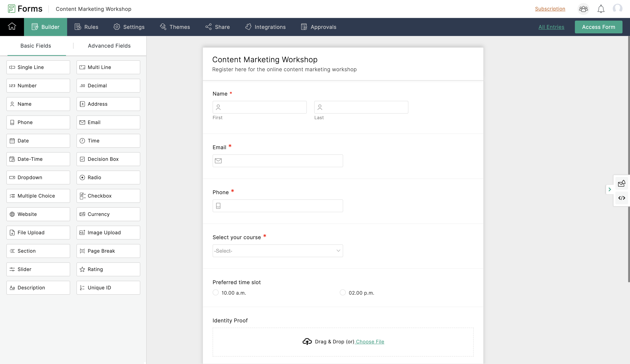Click the user avatar in the top right
Image resolution: width=630 pixels, height=364 pixels.
618,8
